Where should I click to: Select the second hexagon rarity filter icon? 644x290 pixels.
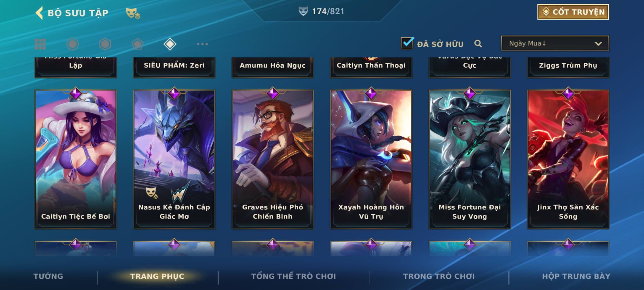[x=105, y=44]
